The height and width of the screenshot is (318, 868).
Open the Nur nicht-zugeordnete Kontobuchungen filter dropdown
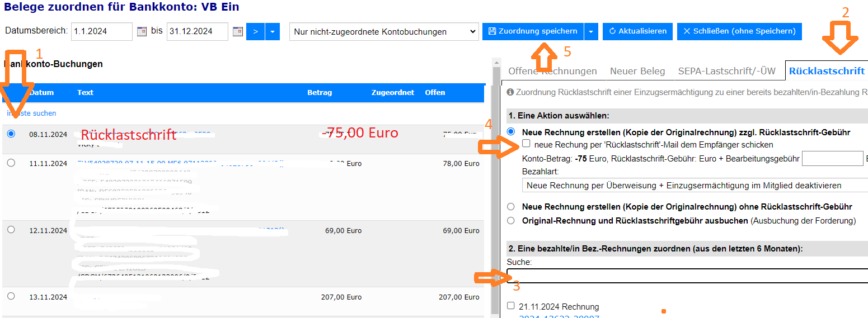[384, 32]
